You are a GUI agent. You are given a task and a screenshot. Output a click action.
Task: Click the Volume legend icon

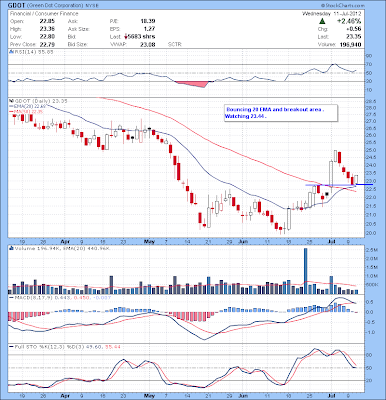11,248
